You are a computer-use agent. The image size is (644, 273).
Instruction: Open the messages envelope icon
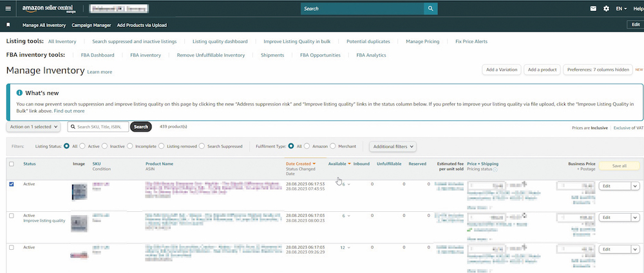coord(593,8)
